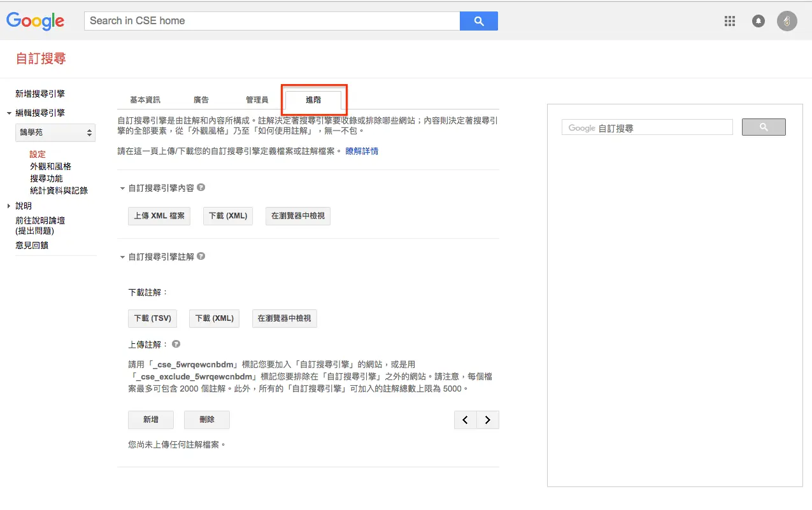Collapse the 自訂搜尋引擎註解 section
Screen dimensions: 812x510
(x=122, y=257)
